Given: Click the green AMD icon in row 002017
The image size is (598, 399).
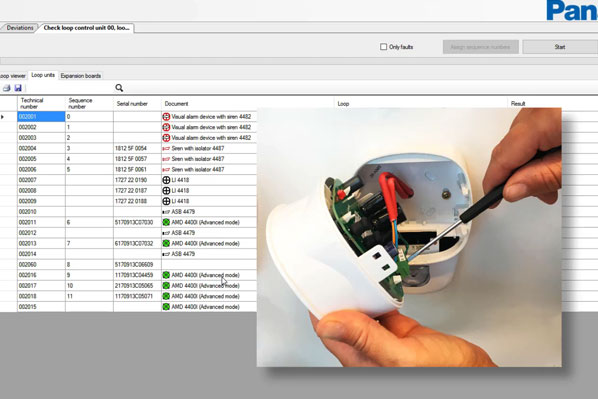Looking at the screenshot, I should point(166,286).
